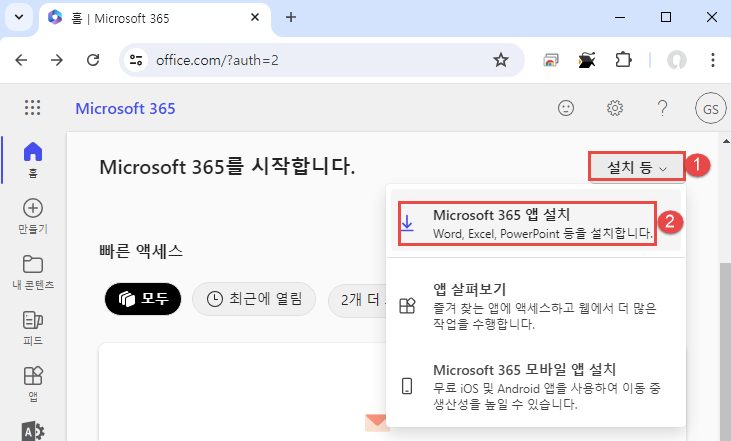Go to 홈 in the sidebar
The width and height of the screenshot is (731, 441).
(x=33, y=159)
